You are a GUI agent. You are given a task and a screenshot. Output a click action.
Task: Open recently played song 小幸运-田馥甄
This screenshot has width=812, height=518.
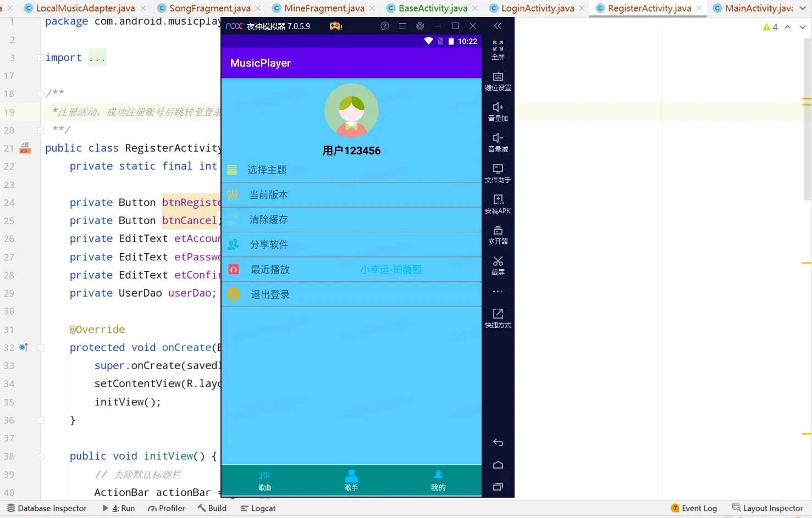click(x=391, y=270)
